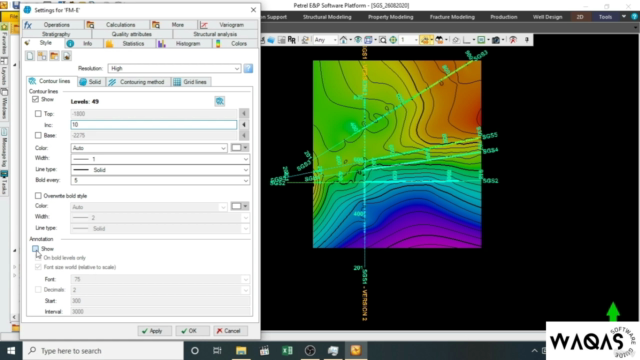Enable the Top checkbox
Image resolution: width=640 pixels, height=360 pixels.
38,113
